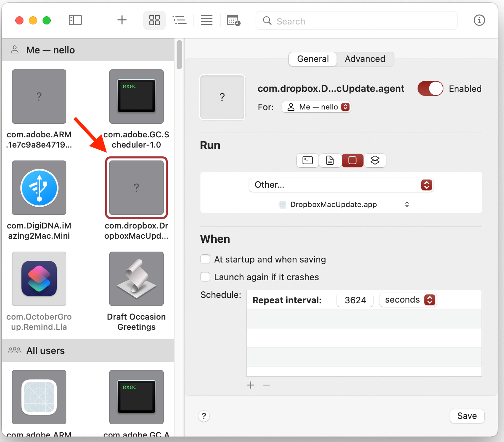Image resolution: width=504 pixels, height=442 pixels.
Task: Select the All users section header
Action: (x=88, y=351)
